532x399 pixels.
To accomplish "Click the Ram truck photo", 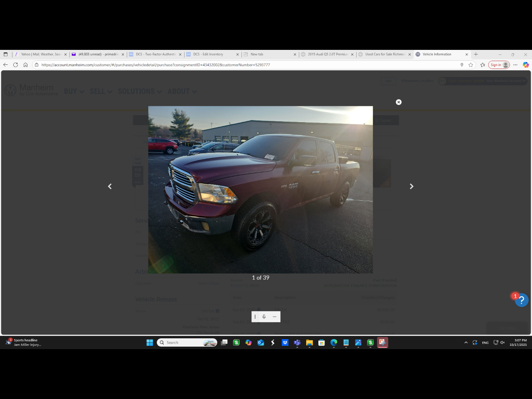I will pos(261,190).
